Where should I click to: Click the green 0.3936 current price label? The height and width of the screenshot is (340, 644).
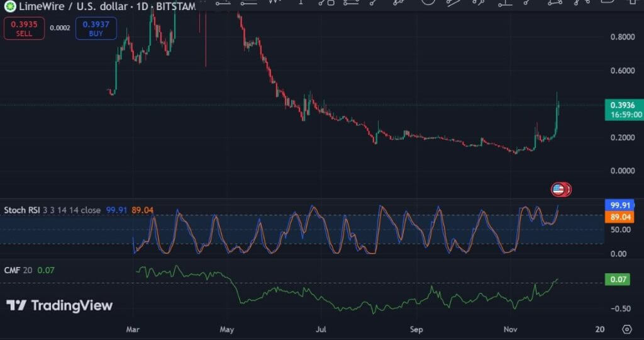point(625,110)
